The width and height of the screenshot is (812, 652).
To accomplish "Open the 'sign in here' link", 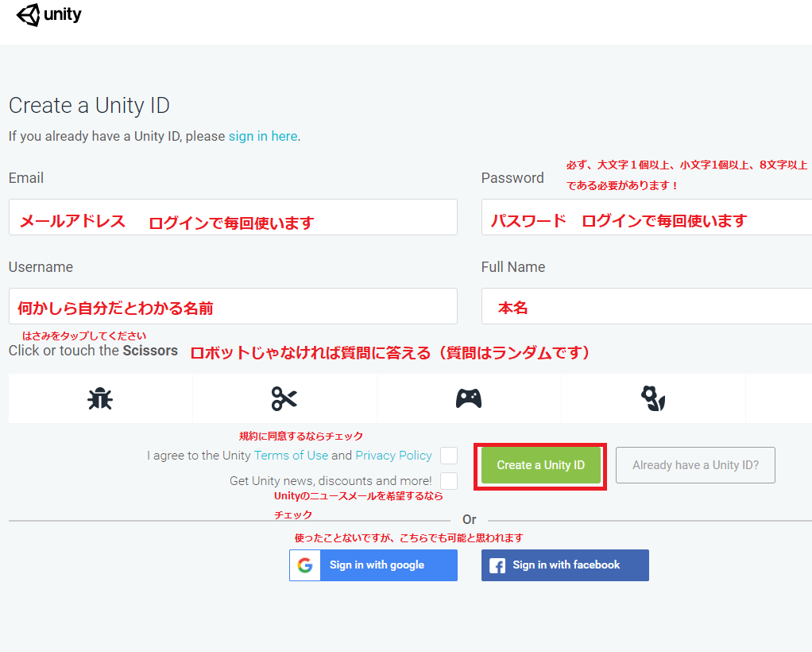I will coord(263,136).
